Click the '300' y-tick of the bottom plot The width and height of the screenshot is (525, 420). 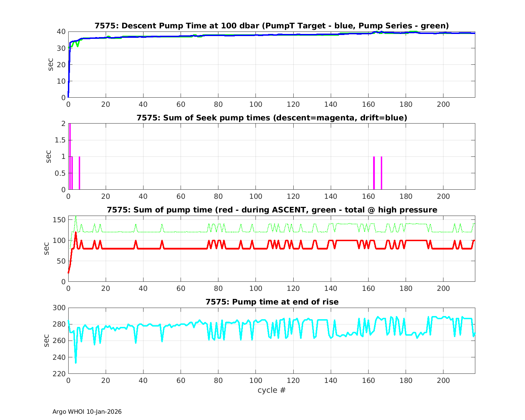(x=59, y=308)
